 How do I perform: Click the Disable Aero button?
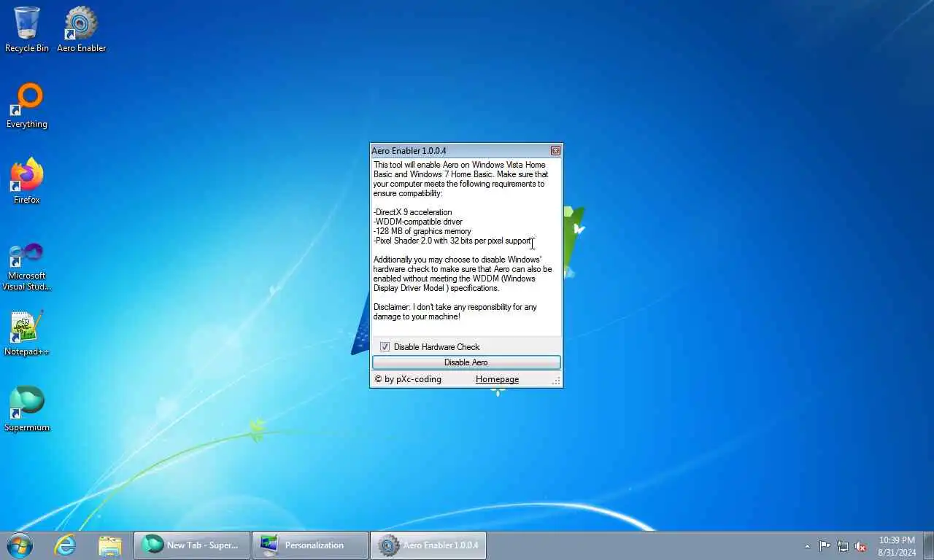[466, 362]
